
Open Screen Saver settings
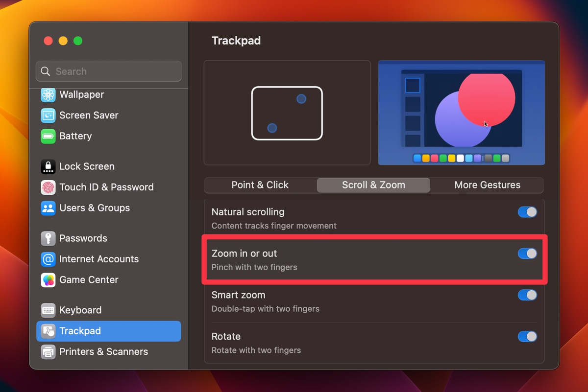(x=88, y=115)
